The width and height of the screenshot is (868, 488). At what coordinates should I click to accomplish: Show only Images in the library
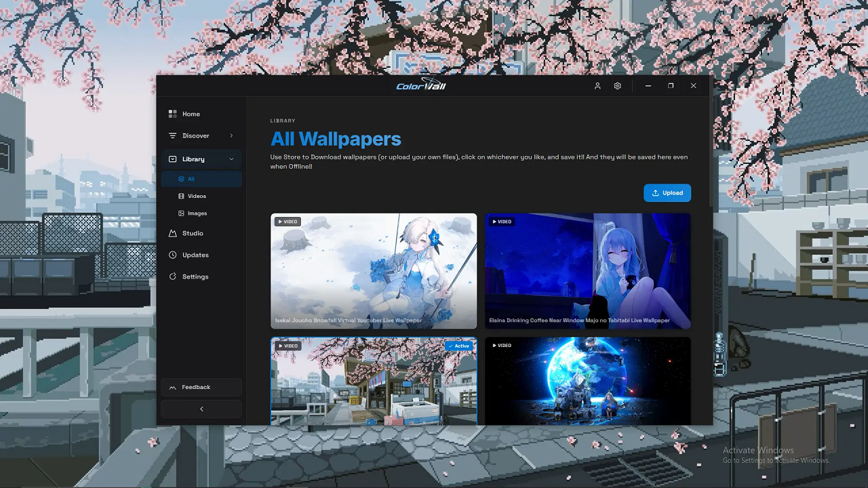[201, 213]
